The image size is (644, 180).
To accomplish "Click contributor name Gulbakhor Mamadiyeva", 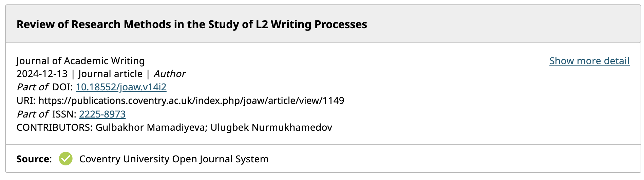I will point(151,127).
